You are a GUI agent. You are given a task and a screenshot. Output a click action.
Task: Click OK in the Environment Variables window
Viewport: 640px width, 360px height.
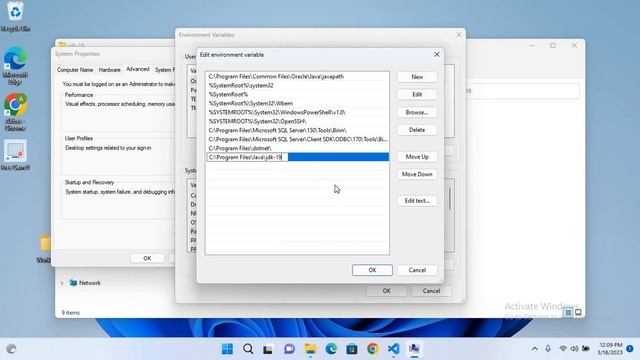point(386,291)
